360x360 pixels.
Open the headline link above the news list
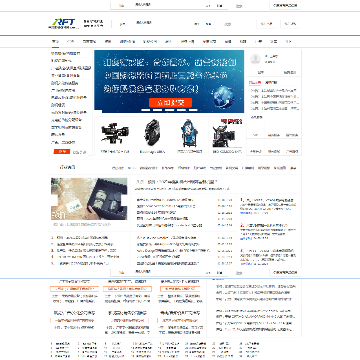[177, 182]
